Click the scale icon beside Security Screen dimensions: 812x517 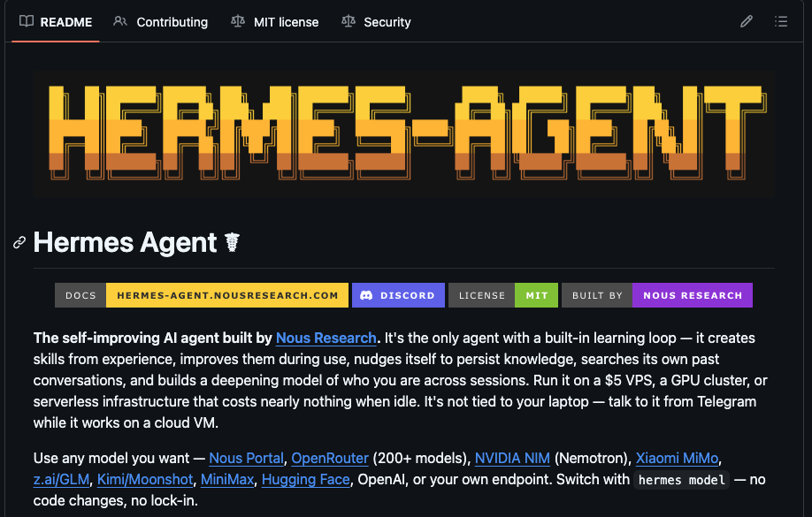coord(349,21)
